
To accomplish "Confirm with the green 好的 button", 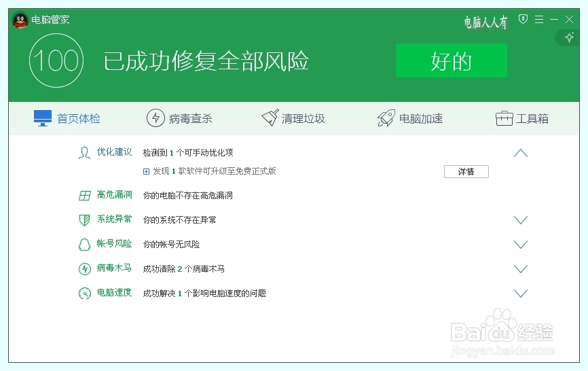I will 452,60.
